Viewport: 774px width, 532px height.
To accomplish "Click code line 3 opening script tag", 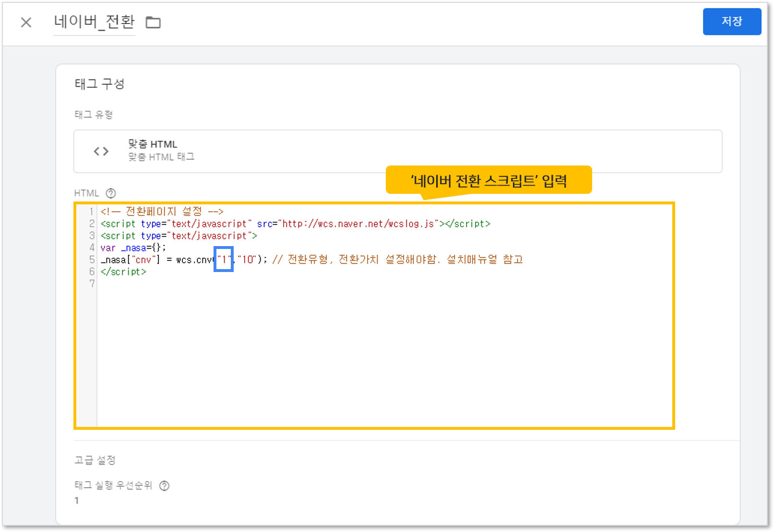I will click(179, 236).
